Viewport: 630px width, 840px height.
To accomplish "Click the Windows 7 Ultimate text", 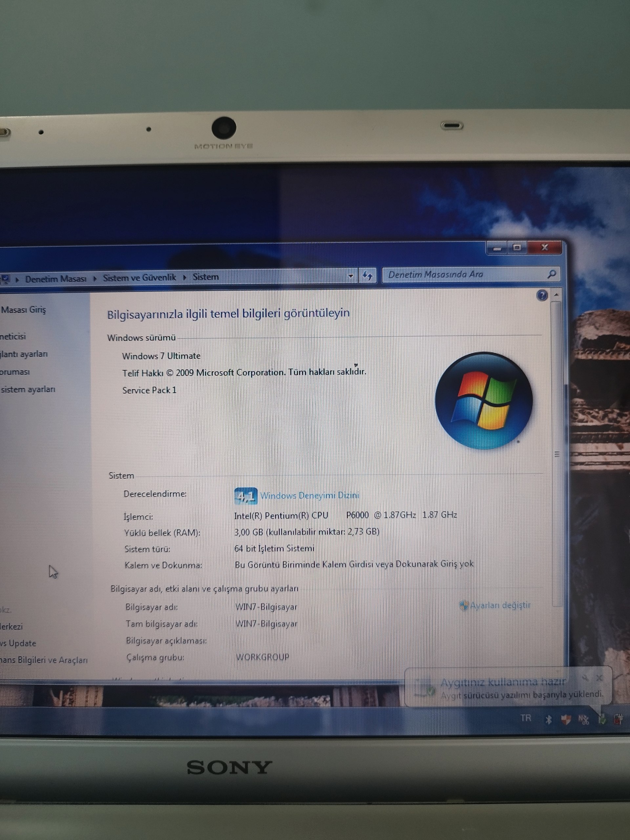I will [x=161, y=356].
